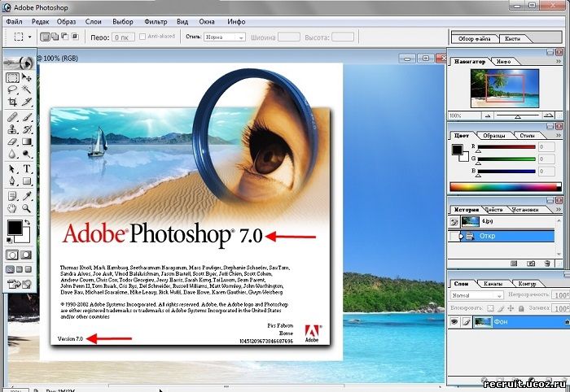
Task: Open the tool preset picker dropdown arrow
Action: [30, 37]
